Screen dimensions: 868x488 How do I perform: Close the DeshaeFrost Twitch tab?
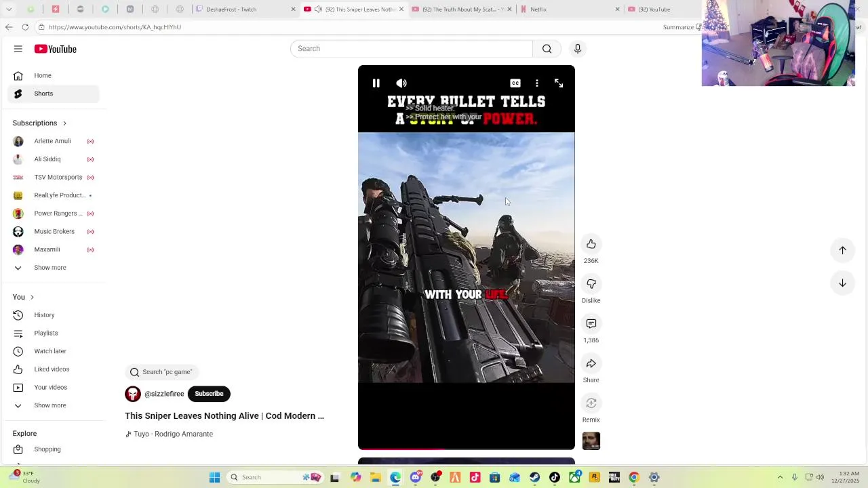click(x=293, y=9)
